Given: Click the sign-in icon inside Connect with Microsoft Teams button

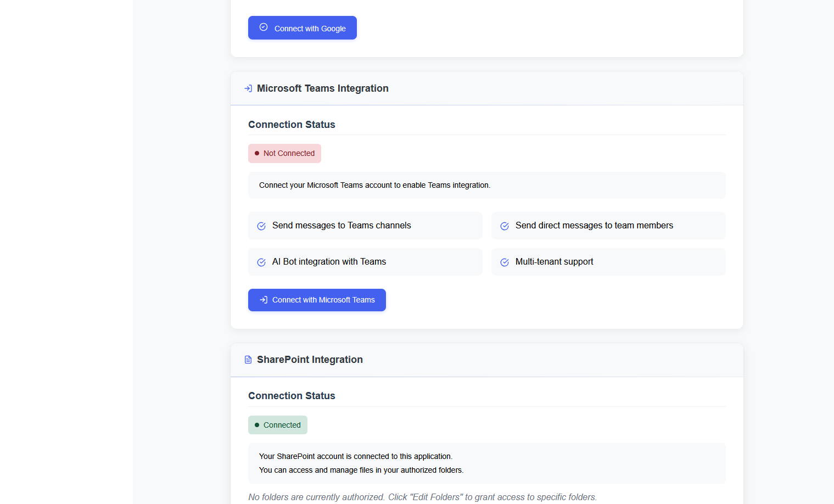Looking at the screenshot, I should pos(264,300).
